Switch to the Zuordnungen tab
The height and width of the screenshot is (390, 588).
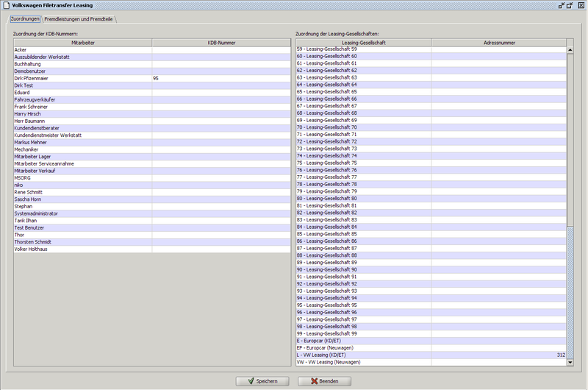[x=25, y=19]
